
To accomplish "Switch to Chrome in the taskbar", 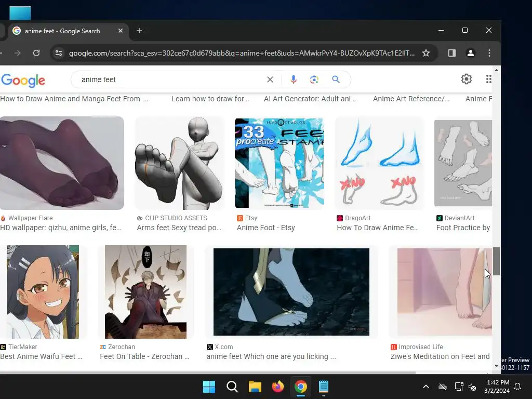I will pyautogui.click(x=301, y=387).
